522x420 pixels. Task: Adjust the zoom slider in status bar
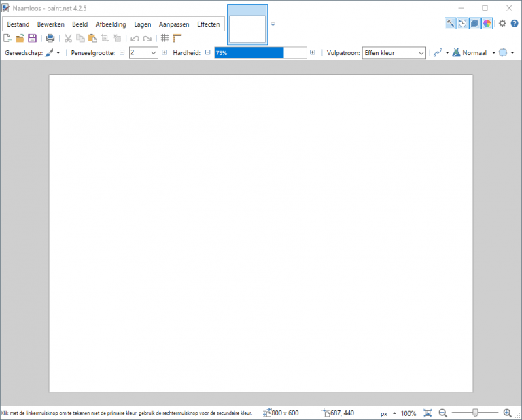[x=475, y=413]
